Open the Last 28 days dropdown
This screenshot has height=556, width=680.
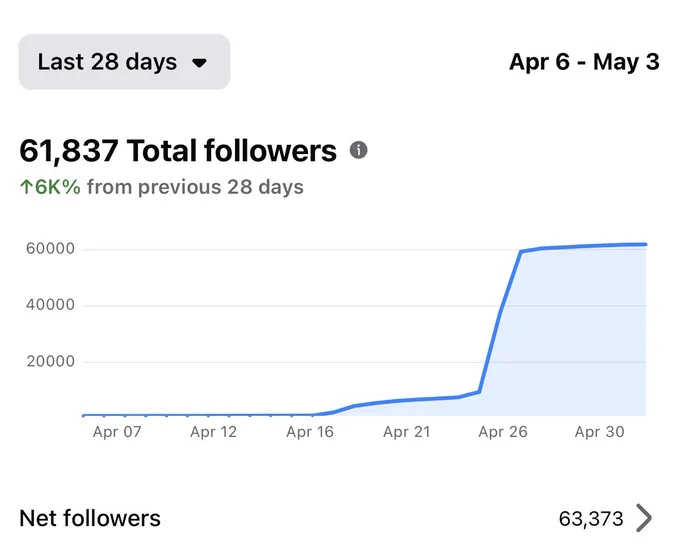point(124,62)
